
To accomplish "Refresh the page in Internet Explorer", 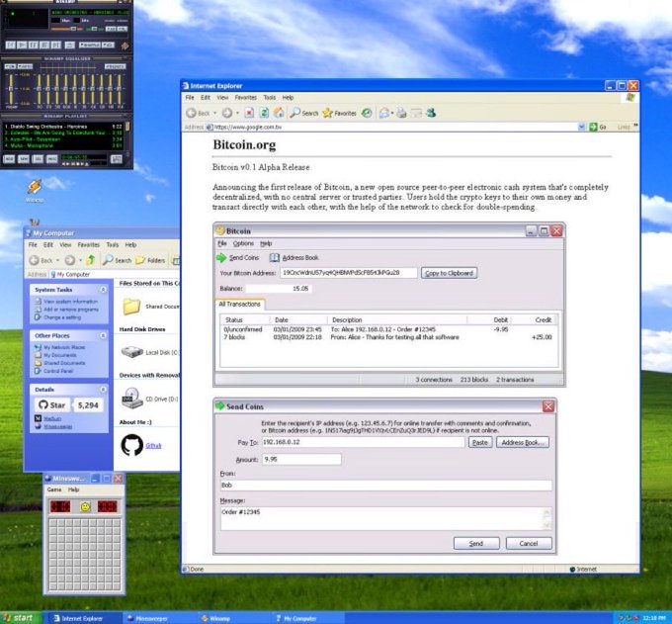I will pos(264,113).
